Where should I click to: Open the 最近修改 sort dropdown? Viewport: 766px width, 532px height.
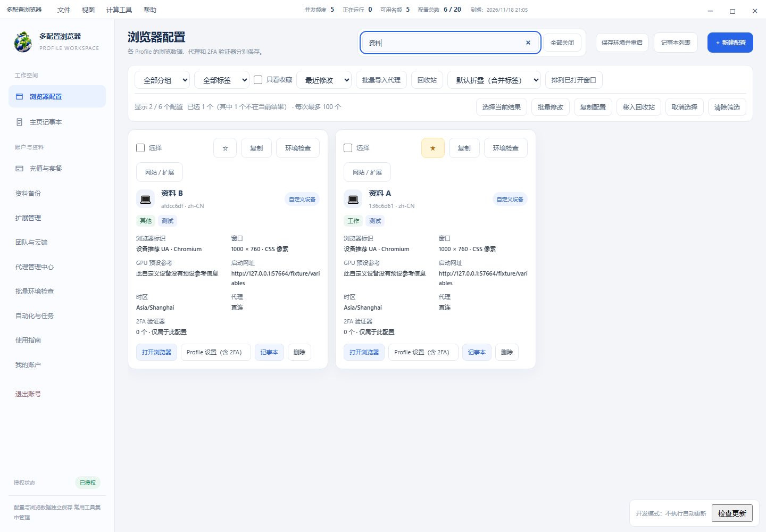tap(324, 80)
